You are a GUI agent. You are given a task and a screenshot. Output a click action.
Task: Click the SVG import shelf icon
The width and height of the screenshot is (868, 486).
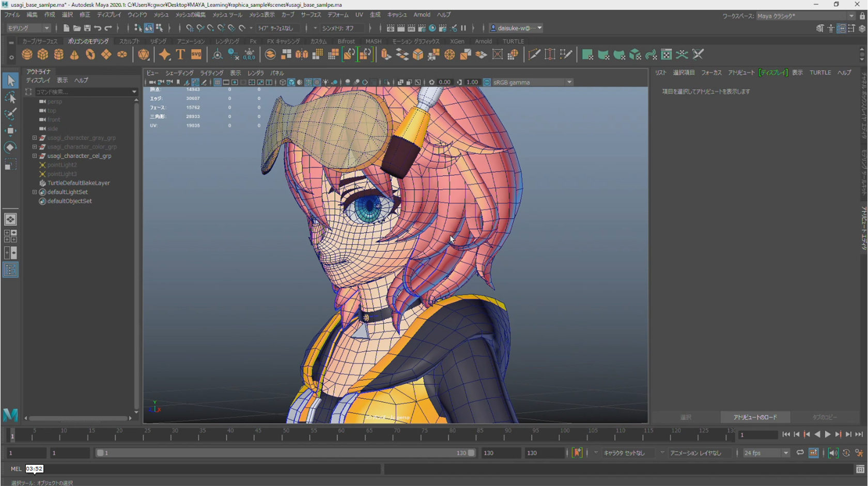[x=196, y=54]
